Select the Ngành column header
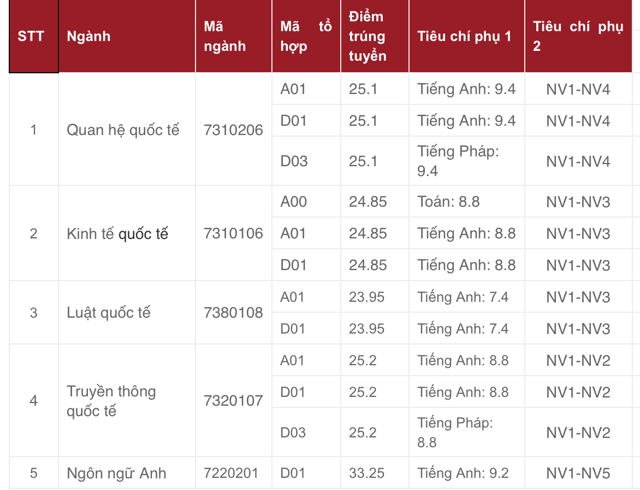This screenshot has width=640, height=490. point(88,37)
